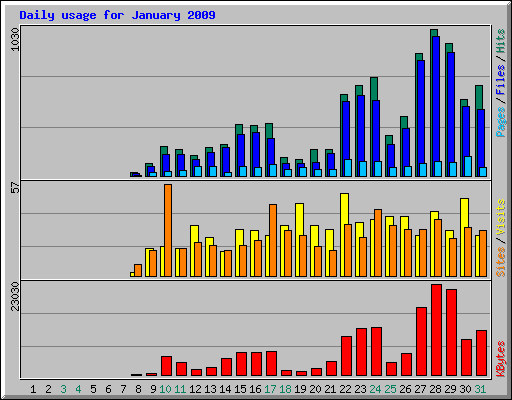
Task: Click the red KBytes bar for day 29
Action: pyautogui.click(x=451, y=333)
